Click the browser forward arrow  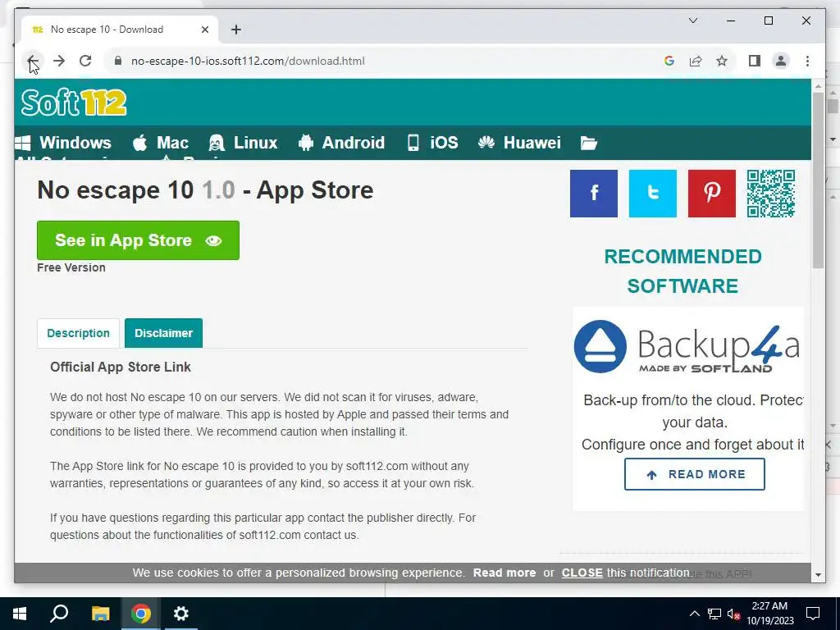click(59, 61)
